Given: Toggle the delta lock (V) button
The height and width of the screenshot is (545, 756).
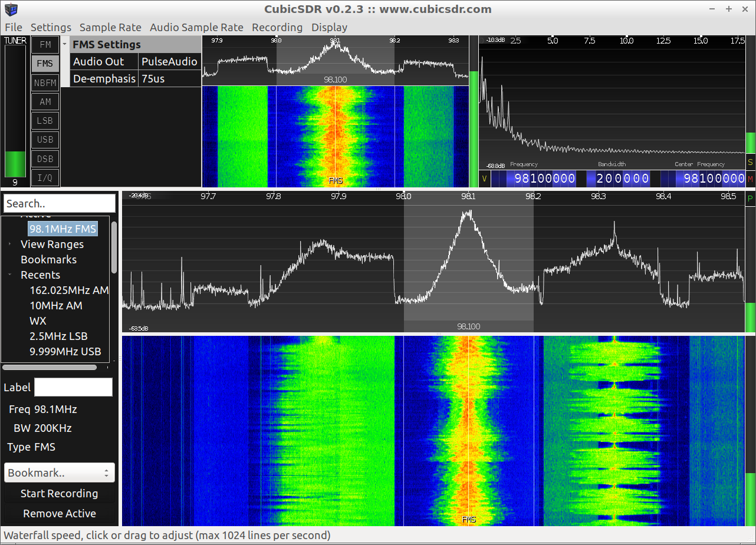Looking at the screenshot, I should 485,179.
